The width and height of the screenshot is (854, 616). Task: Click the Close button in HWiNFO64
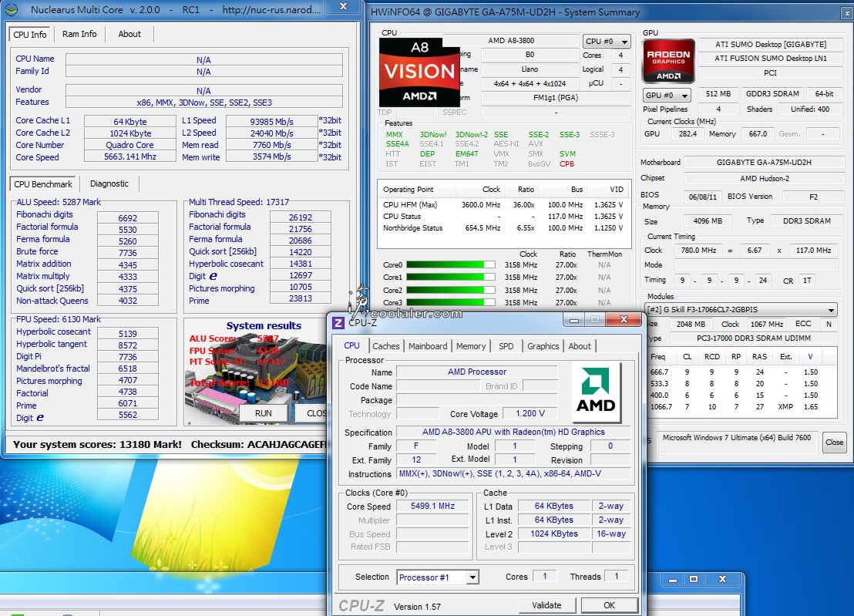click(834, 443)
